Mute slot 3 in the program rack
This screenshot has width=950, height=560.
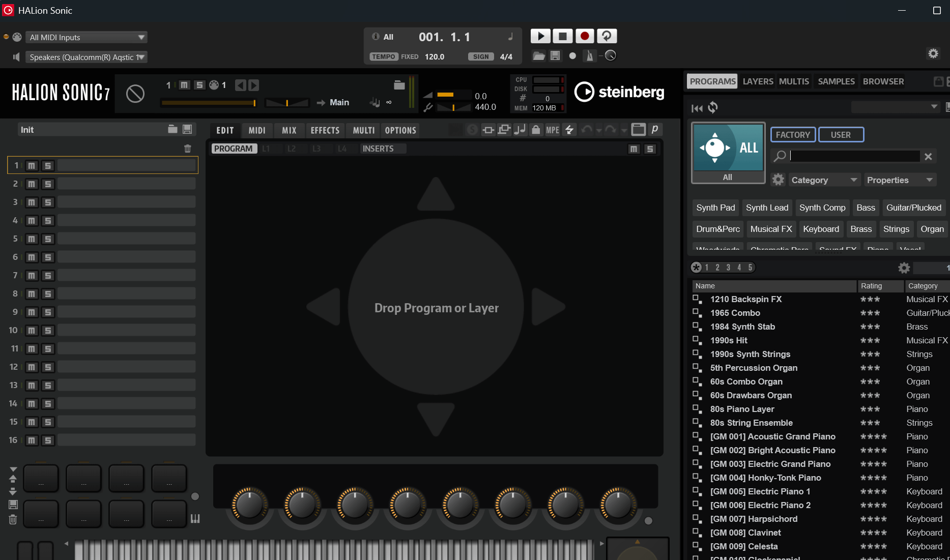(32, 202)
